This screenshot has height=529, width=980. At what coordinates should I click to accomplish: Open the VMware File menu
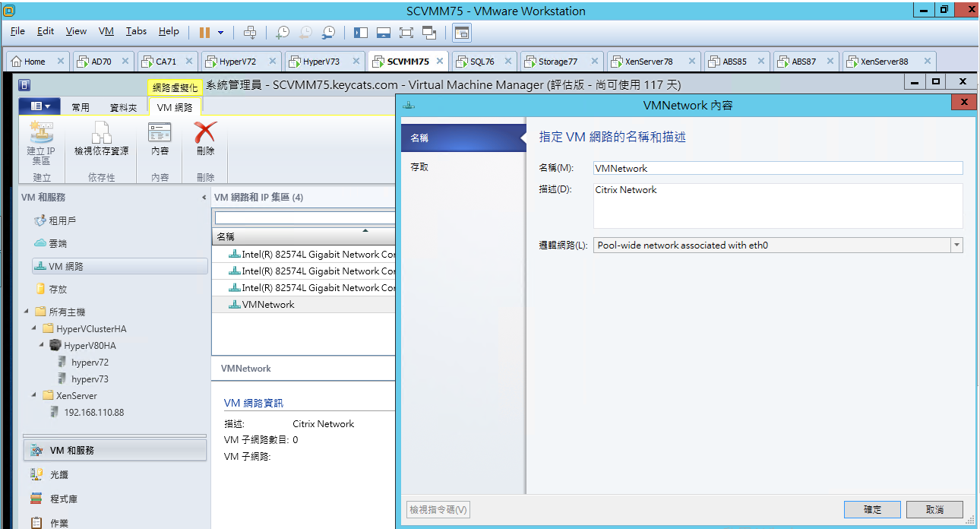tap(18, 31)
